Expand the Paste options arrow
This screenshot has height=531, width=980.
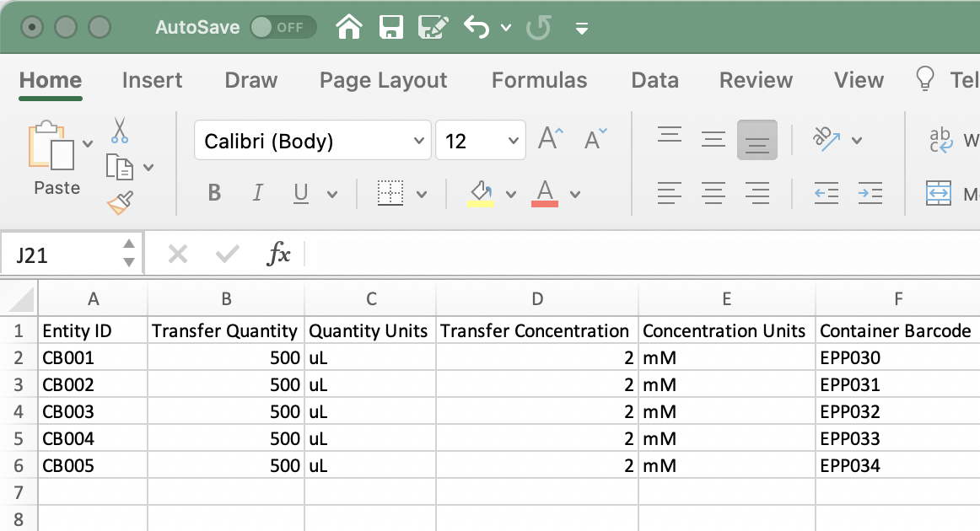(x=88, y=143)
